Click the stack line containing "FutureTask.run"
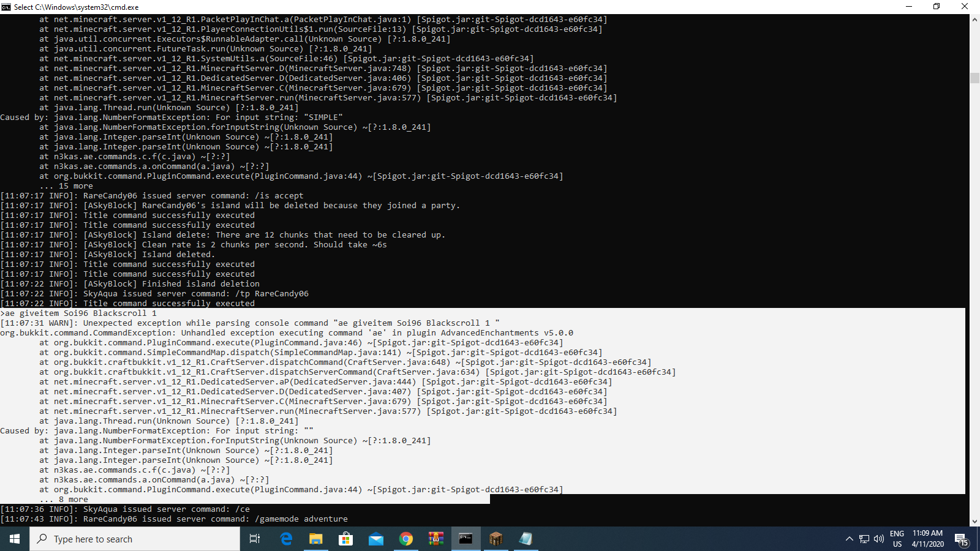Image resolution: width=980 pixels, height=551 pixels. (x=206, y=49)
